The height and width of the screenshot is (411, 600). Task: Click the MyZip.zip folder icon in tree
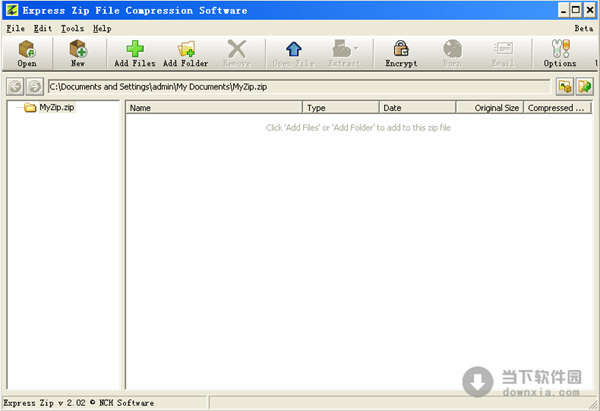coord(30,108)
